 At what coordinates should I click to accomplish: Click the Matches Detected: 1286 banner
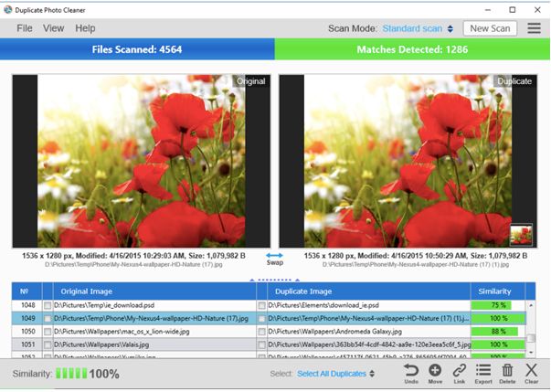(412, 49)
